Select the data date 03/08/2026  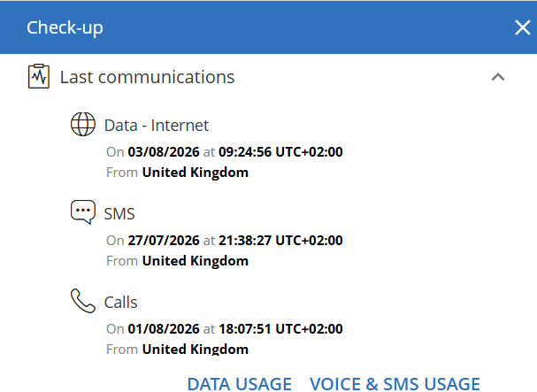click(164, 152)
